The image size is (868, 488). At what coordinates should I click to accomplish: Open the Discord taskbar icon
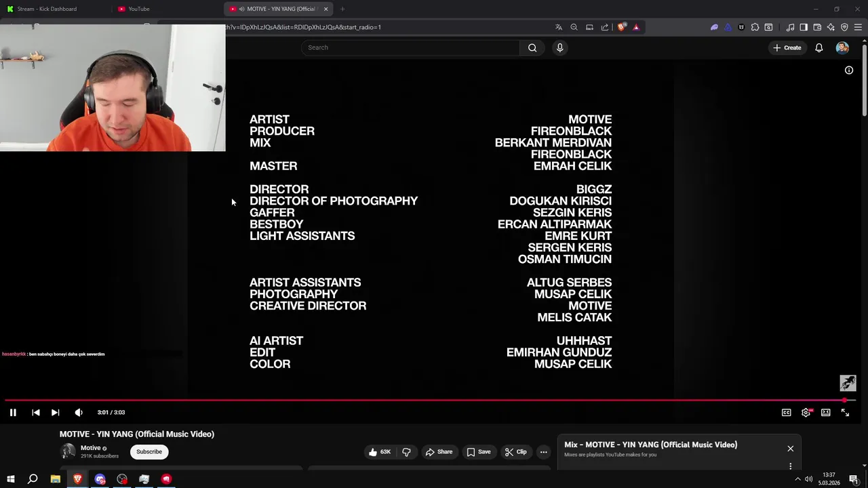[x=100, y=479]
